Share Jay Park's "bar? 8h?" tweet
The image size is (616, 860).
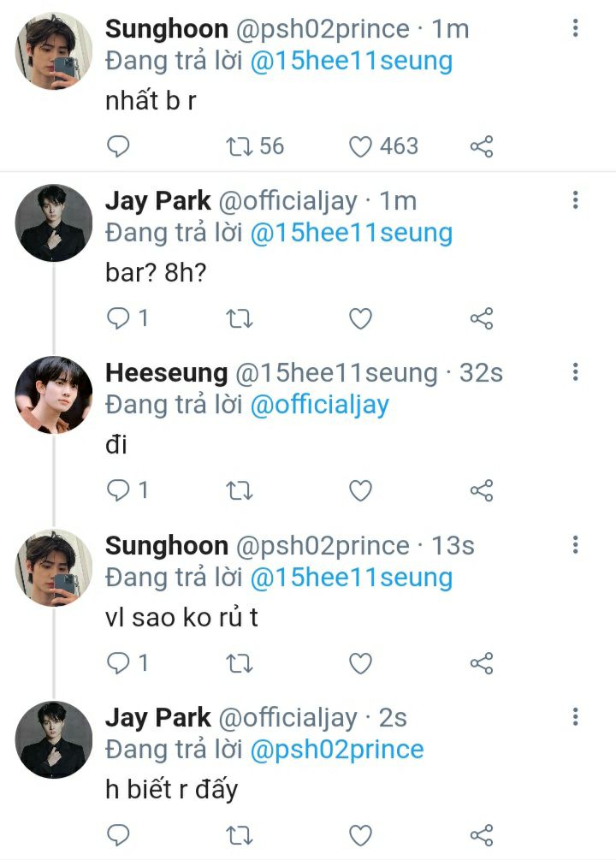pos(482,319)
